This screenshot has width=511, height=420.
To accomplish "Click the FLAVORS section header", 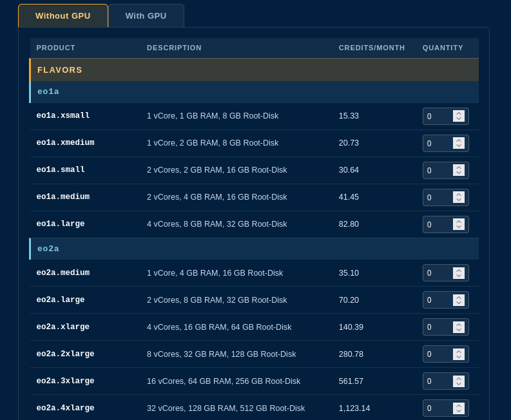I will tap(254, 70).
